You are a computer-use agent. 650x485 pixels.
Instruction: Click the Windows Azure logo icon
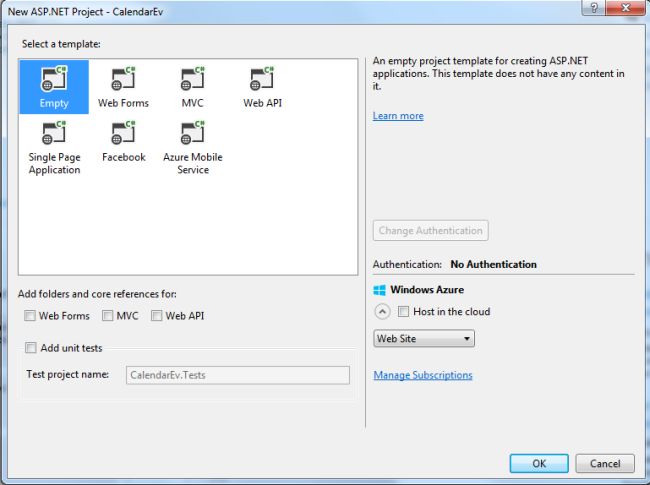[379, 290]
